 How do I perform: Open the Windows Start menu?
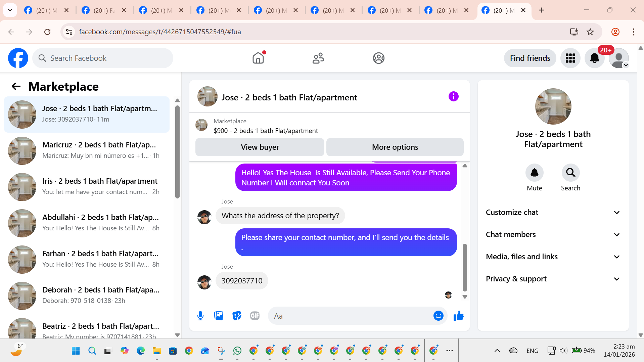click(76, 351)
